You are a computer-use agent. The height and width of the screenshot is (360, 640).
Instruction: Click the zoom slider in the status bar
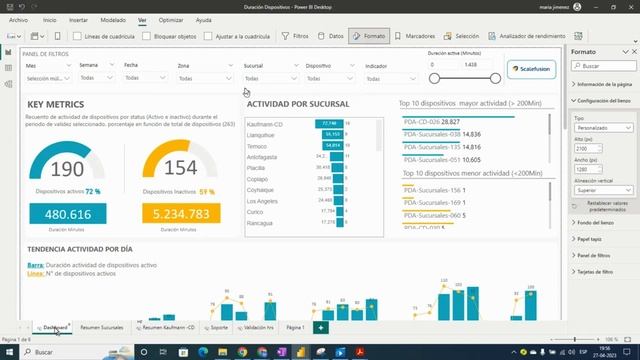coord(575,340)
